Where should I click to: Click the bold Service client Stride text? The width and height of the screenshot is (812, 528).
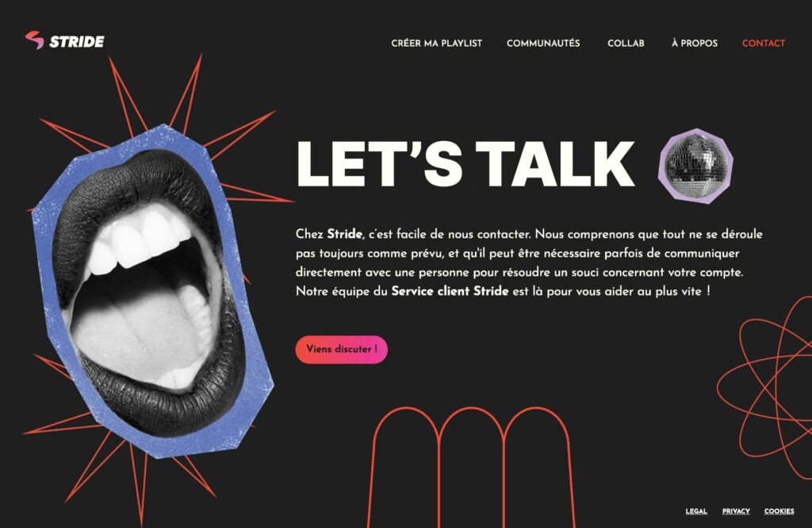[450, 292]
